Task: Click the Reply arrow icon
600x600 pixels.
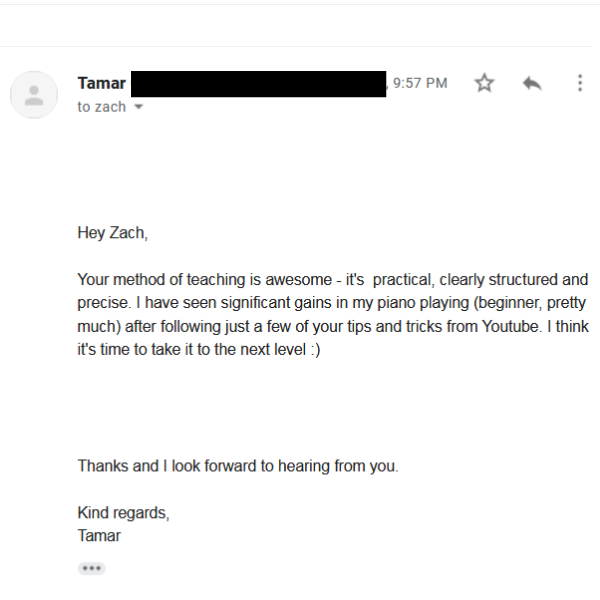Action: click(532, 83)
